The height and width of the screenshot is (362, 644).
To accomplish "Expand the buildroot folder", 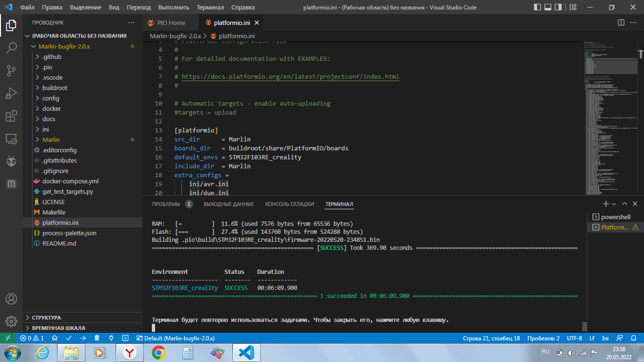I will pyautogui.click(x=55, y=88).
